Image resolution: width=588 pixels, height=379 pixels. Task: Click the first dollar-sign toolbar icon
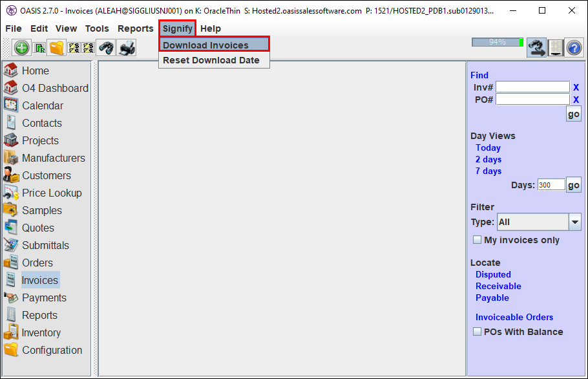pos(74,48)
